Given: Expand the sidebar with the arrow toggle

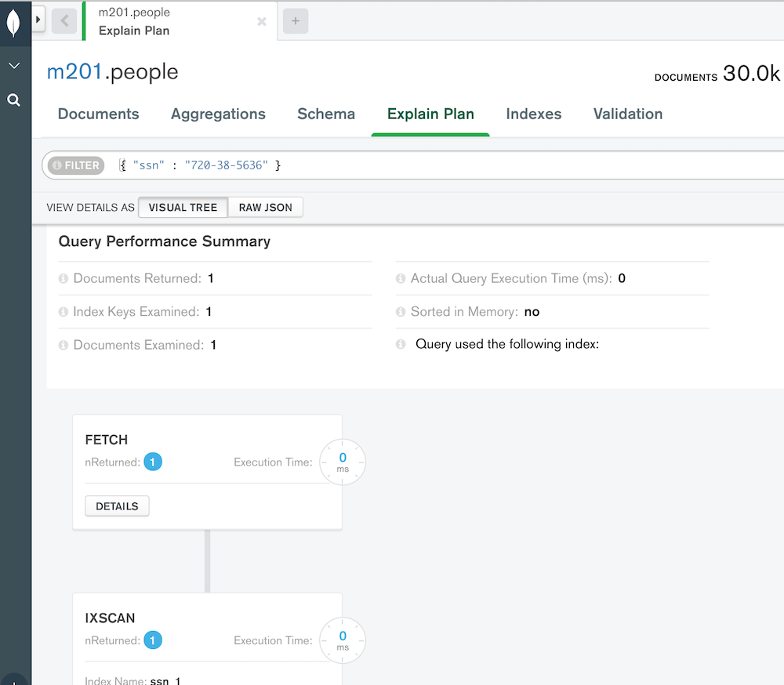Looking at the screenshot, I should tap(38, 20).
